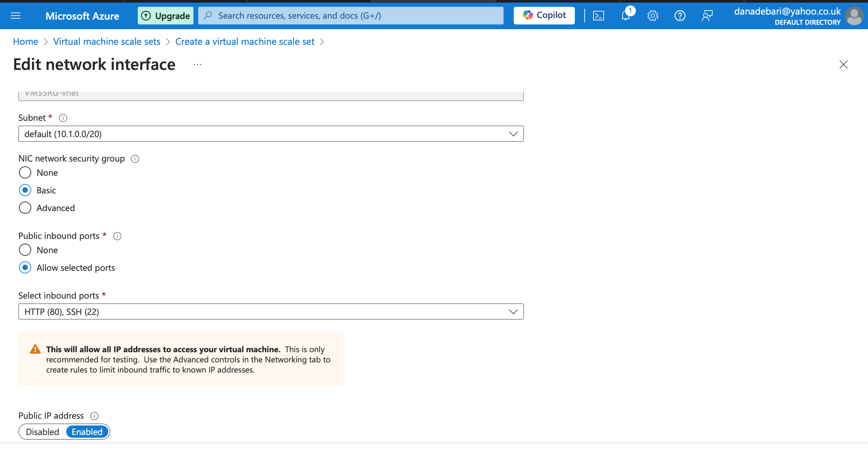Select None for NIC network security group
868x454 pixels.
click(25, 172)
